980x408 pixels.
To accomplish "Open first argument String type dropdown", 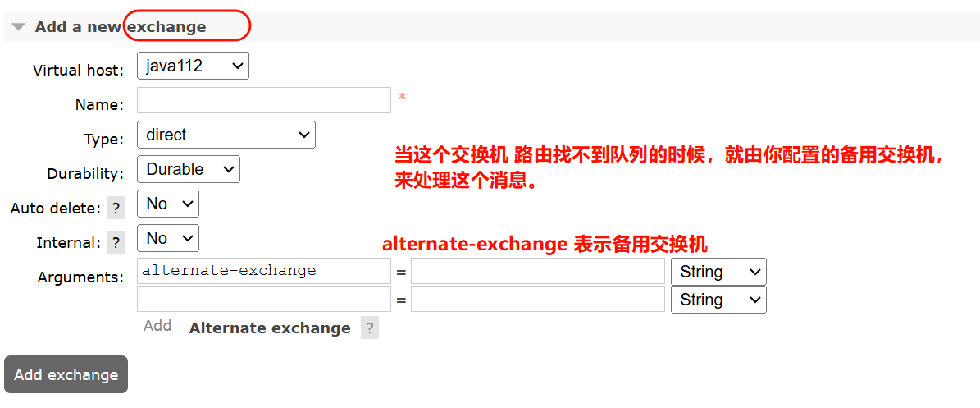I will click(x=718, y=272).
